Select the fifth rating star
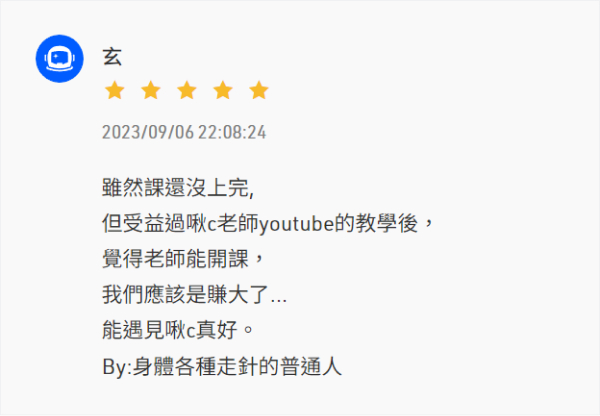 click(259, 91)
